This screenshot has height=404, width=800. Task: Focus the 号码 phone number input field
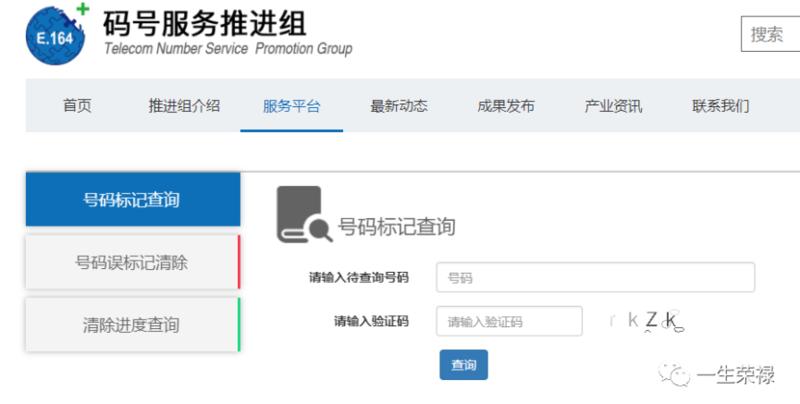pos(595,277)
